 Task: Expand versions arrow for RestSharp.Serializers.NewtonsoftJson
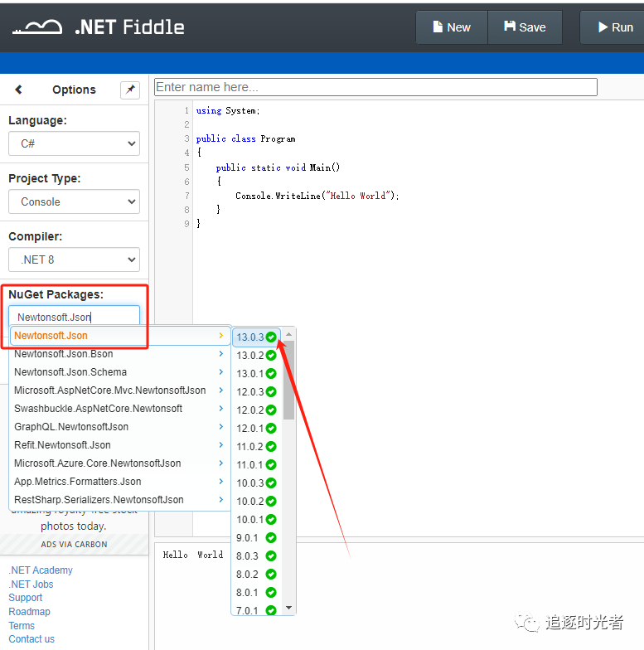coord(220,499)
